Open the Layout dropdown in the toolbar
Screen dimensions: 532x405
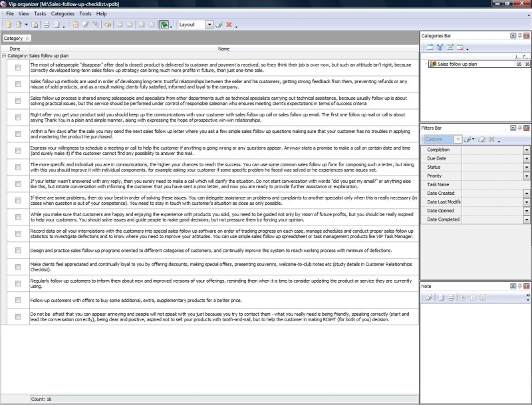click(209, 25)
